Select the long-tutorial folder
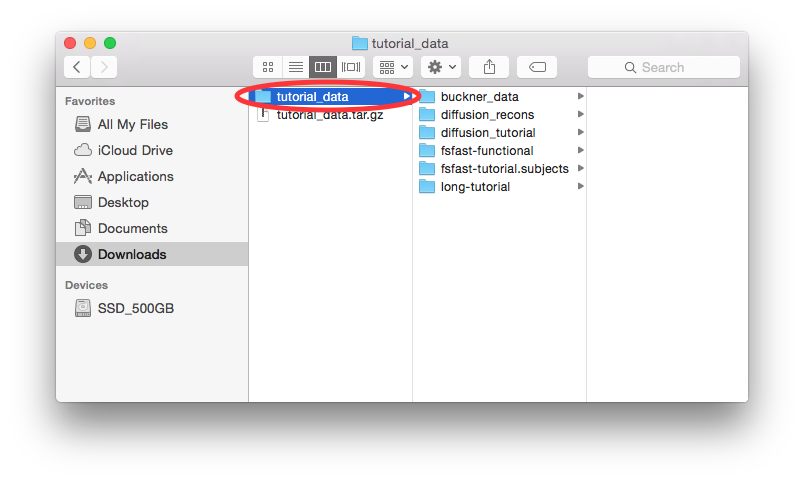This screenshot has width=804, height=482. pyautogui.click(x=474, y=187)
